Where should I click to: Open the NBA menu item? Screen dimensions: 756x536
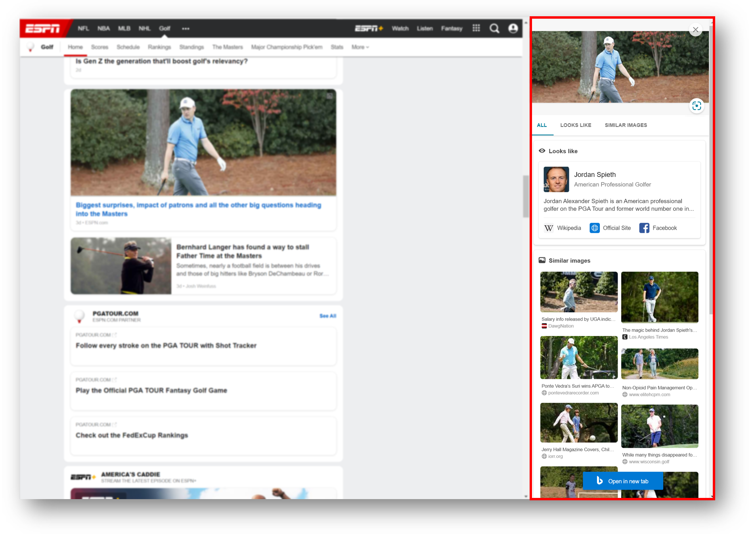pos(104,29)
